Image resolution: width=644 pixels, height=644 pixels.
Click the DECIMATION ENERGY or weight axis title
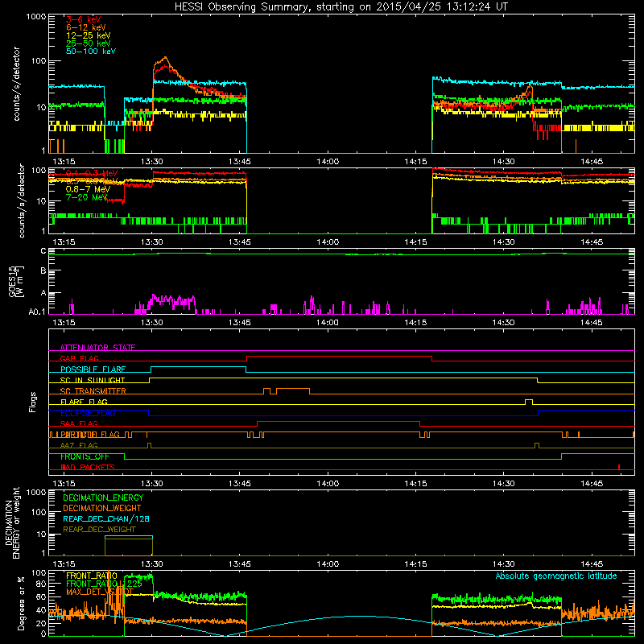(12, 522)
